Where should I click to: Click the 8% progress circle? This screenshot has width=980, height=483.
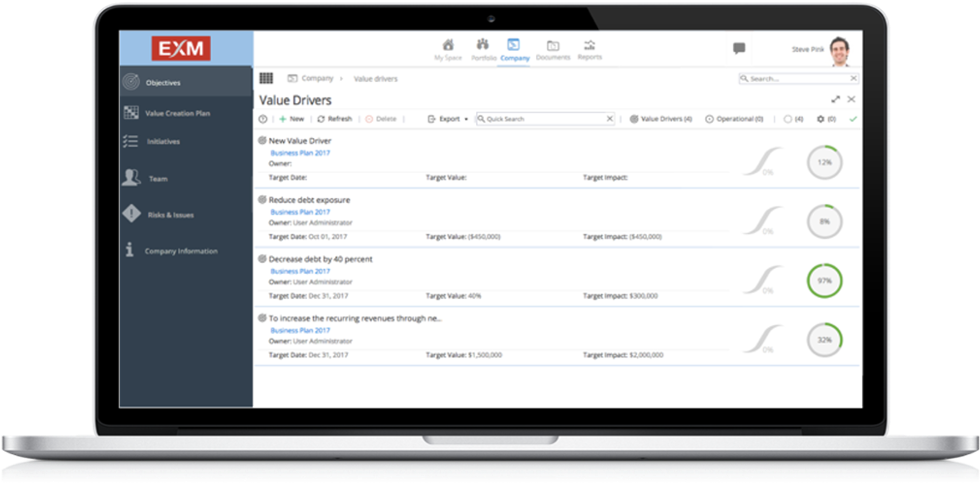point(824,221)
